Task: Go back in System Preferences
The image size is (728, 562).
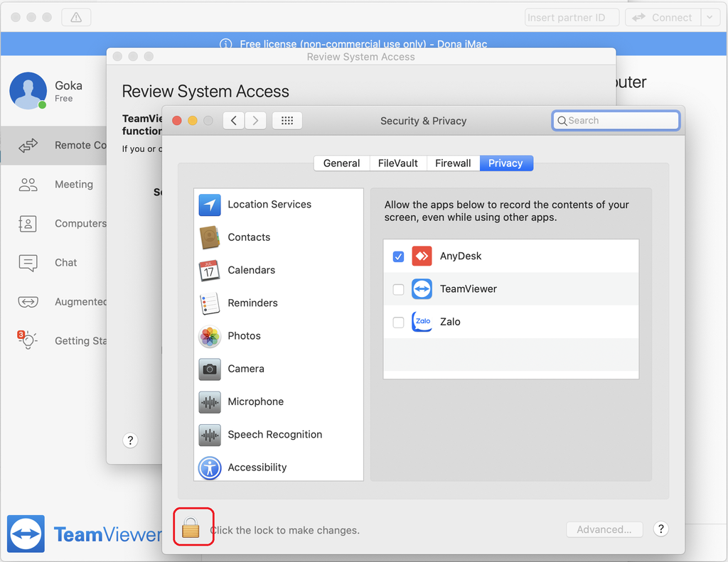Action: (233, 121)
